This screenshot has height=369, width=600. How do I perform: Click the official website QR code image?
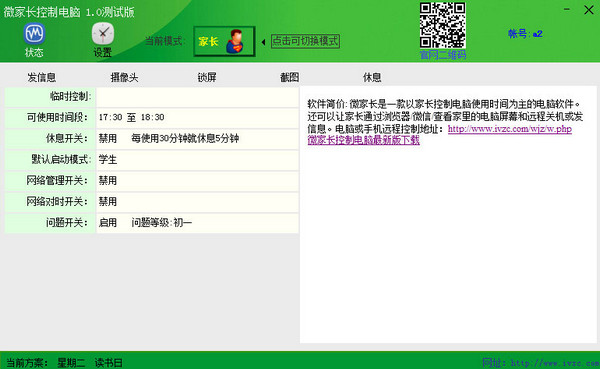[443, 25]
